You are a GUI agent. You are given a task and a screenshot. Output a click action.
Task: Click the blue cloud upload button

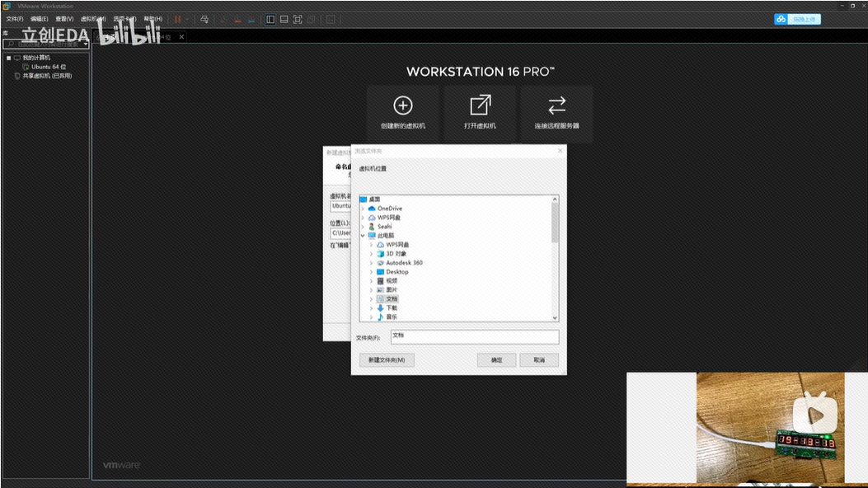tap(797, 19)
